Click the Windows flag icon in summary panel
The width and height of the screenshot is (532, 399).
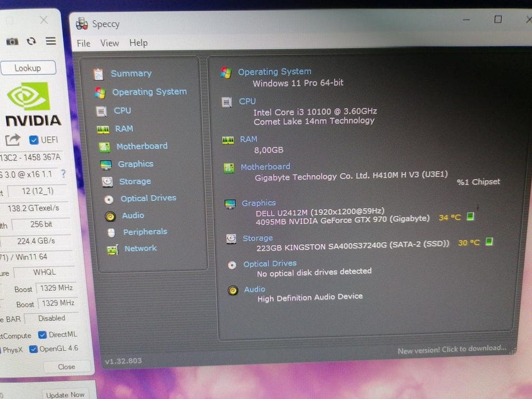tap(226, 73)
